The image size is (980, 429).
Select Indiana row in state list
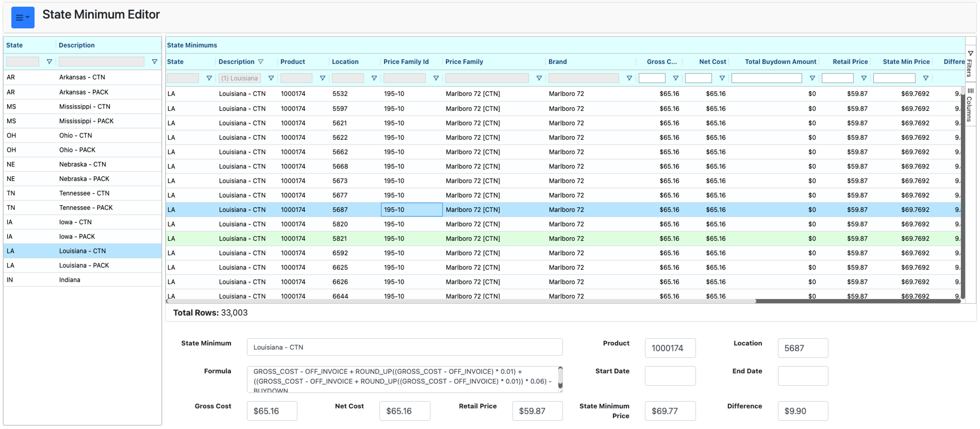click(70, 280)
